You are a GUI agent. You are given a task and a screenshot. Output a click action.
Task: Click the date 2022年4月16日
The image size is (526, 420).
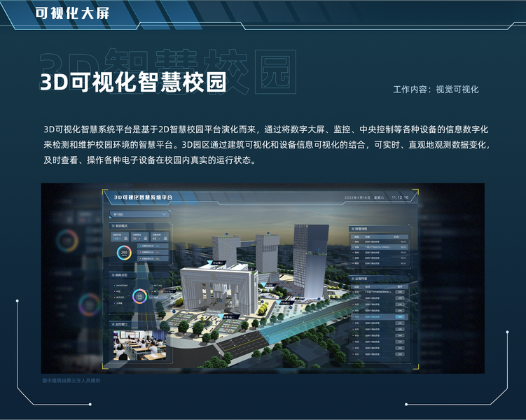point(357,197)
